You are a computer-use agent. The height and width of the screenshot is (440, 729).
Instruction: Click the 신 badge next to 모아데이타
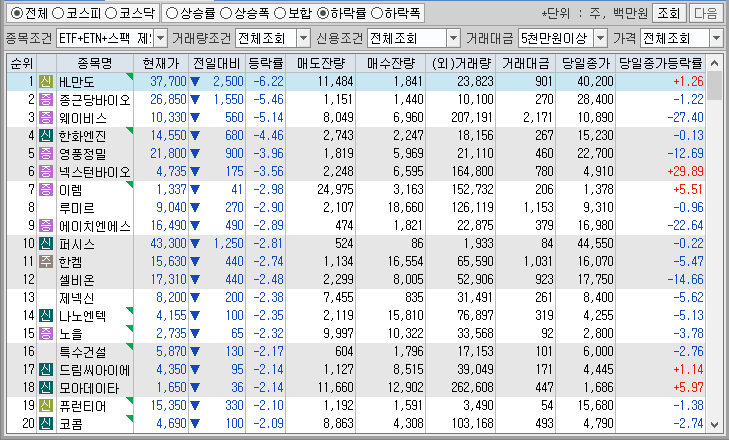(x=46, y=387)
